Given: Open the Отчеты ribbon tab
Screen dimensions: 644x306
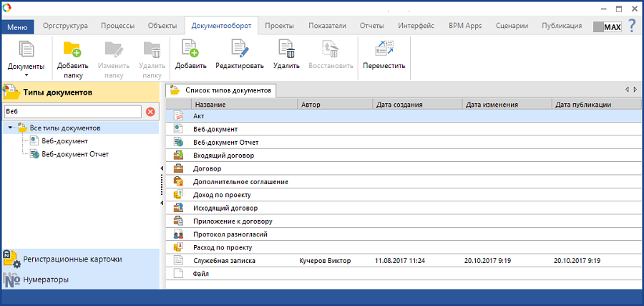Looking at the screenshot, I should (372, 26).
